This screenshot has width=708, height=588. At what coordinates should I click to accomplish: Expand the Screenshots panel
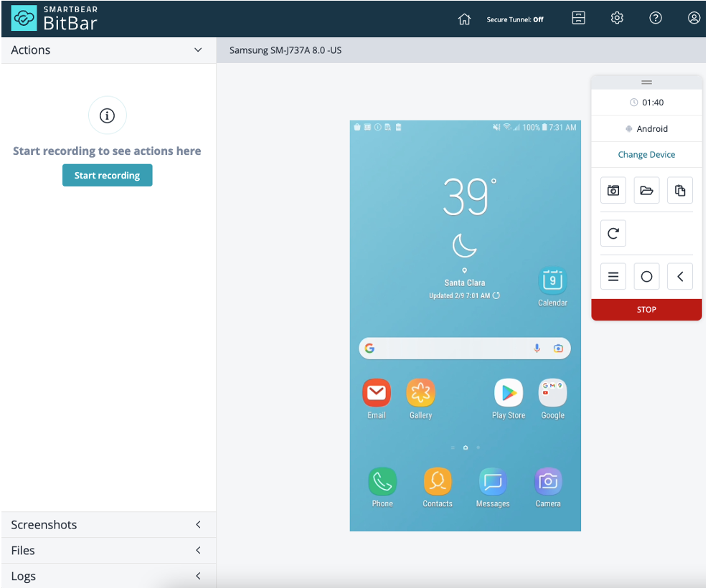coord(199,525)
